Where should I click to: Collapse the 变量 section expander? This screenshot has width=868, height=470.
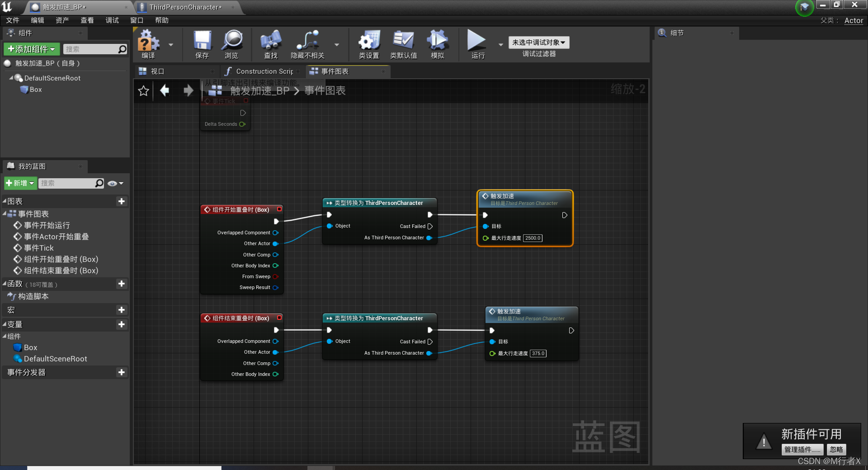(5, 324)
